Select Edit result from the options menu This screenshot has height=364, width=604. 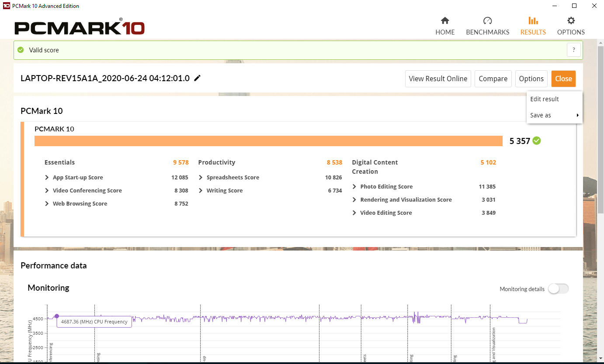point(545,99)
